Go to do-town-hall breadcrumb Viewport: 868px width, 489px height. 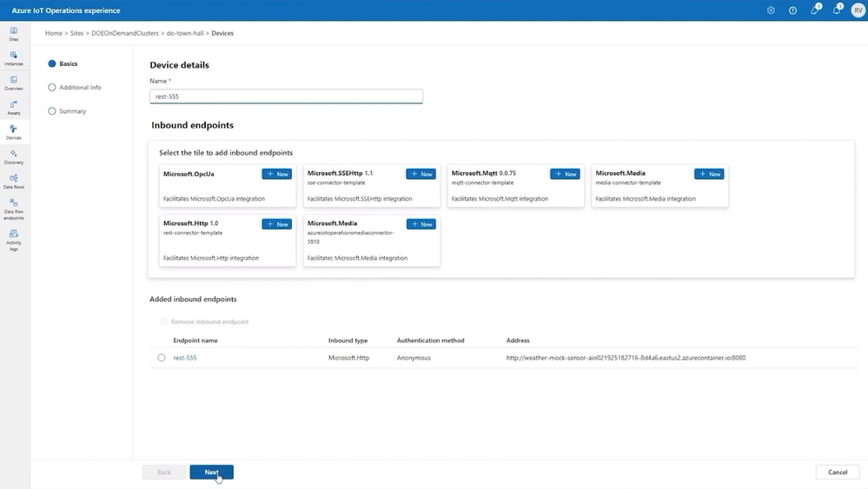tap(185, 33)
